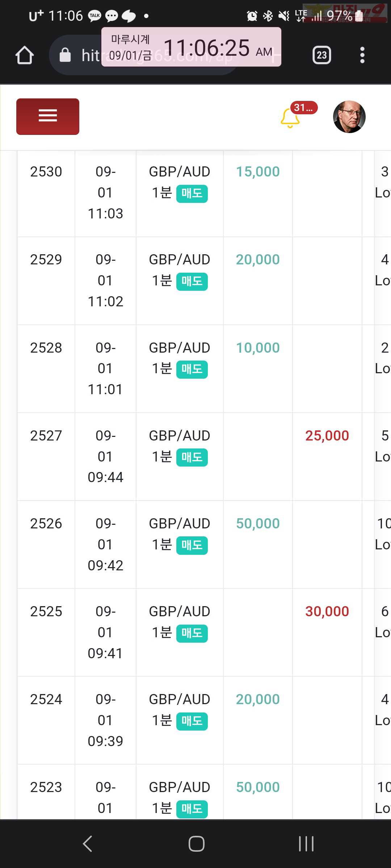Select the 매도 badge in order 2530

(x=192, y=193)
